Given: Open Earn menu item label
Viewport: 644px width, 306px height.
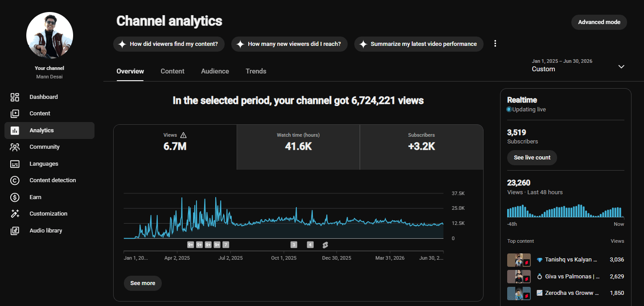Looking at the screenshot, I should (x=35, y=197).
